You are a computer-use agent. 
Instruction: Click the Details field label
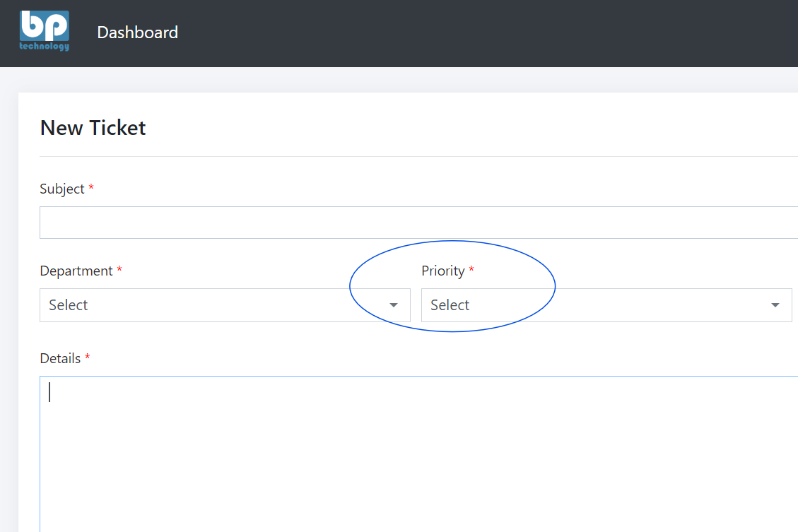(60, 359)
